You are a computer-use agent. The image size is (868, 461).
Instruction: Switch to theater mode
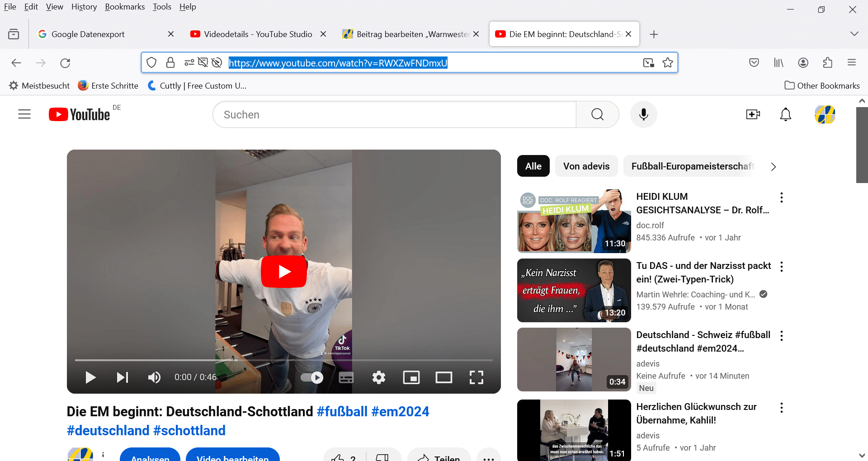point(444,377)
